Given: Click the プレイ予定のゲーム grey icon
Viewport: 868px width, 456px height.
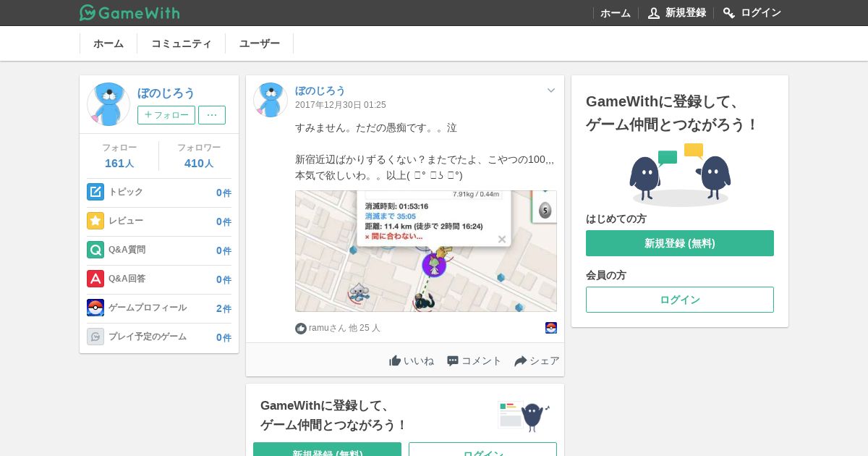Looking at the screenshot, I should click(95, 337).
